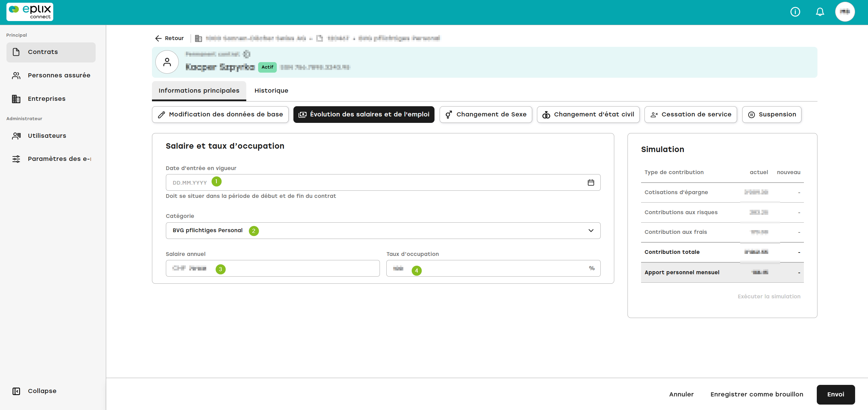Click Contribution totale row label
Screen dimensions: 868x410
672,252
